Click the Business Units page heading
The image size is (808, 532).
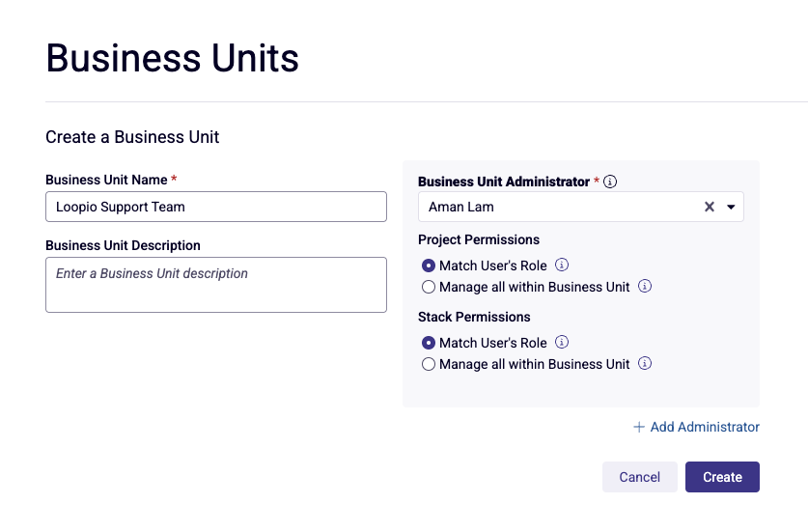pos(172,58)
